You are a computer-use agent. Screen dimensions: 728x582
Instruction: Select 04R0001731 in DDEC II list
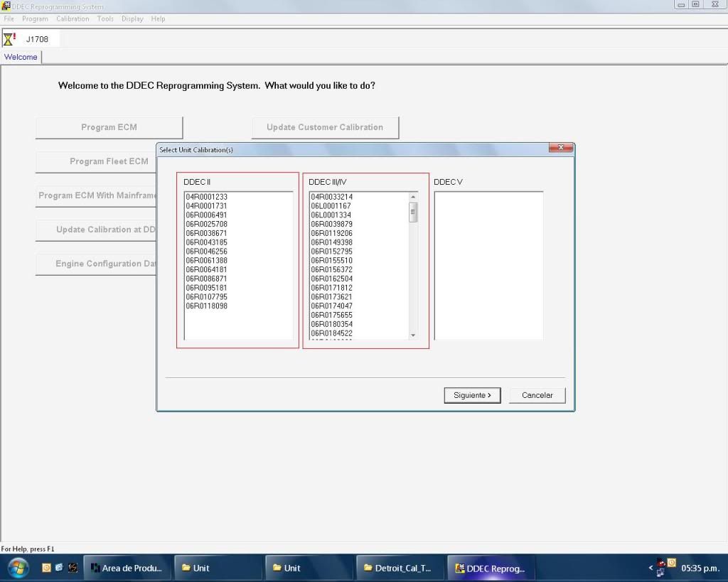207,206
